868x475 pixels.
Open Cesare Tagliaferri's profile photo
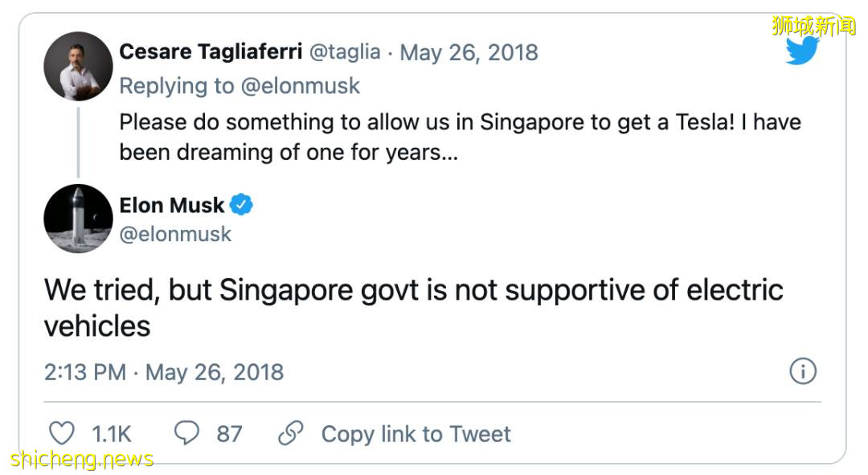point(78,66)
